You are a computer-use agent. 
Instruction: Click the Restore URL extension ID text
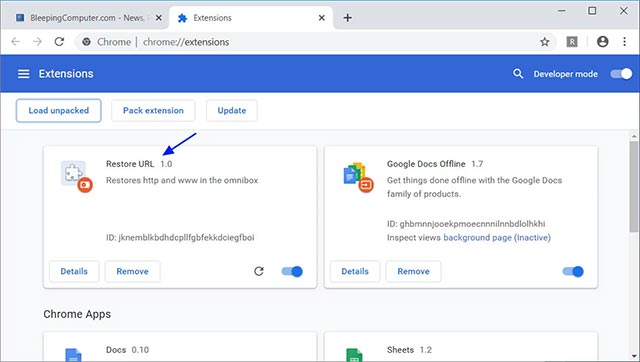(180, 238)
